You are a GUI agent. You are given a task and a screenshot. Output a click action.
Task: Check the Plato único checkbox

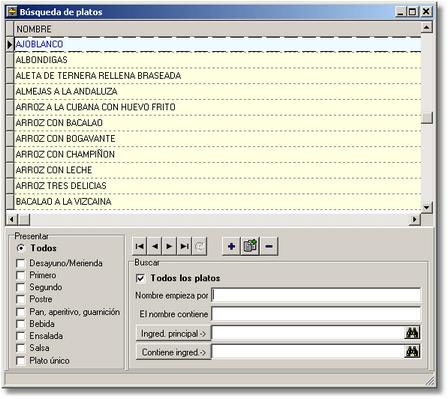tap(21, 361)
